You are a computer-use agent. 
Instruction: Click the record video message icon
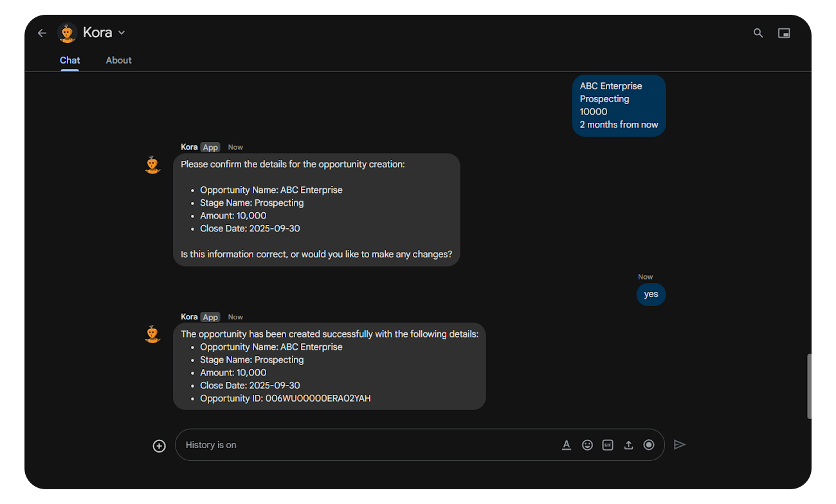coord(649,445)
